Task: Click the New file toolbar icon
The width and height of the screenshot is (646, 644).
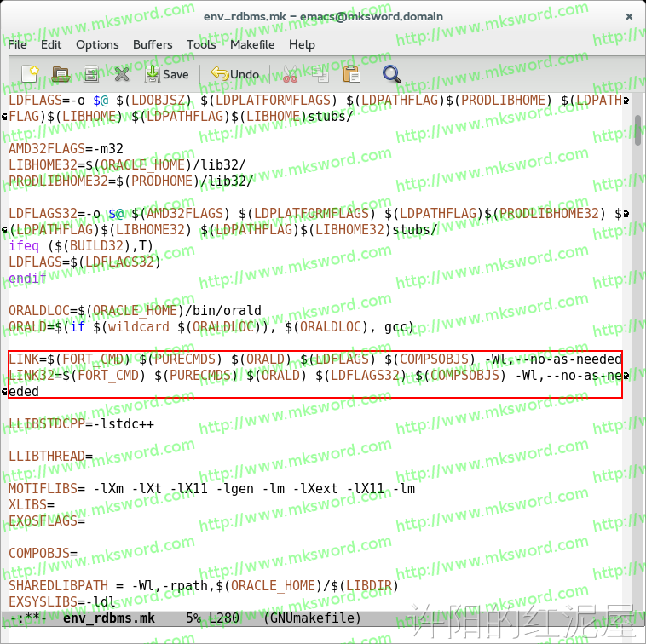Action: click(30, 74)
